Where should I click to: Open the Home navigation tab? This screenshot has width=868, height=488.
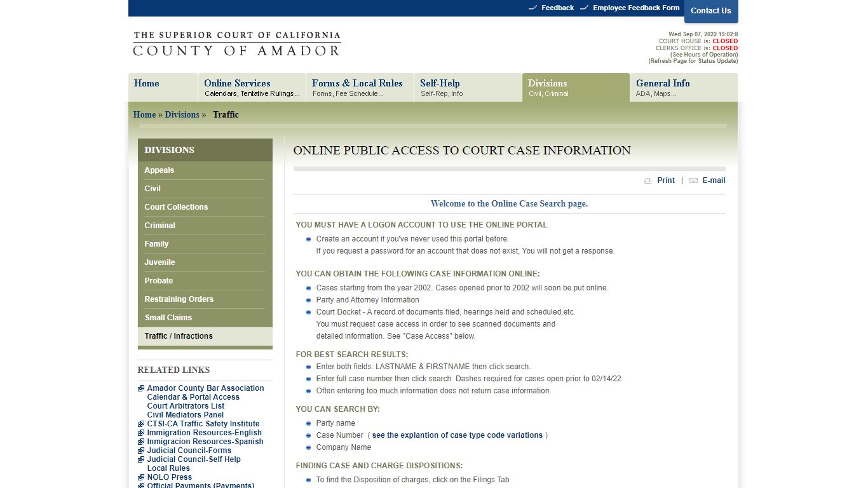pos(163,88)
